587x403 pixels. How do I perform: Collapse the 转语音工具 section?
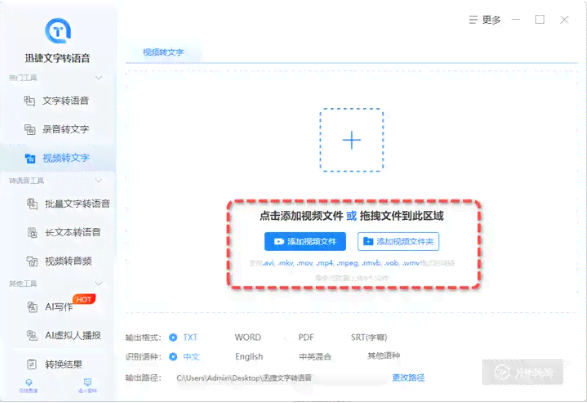pos(99,181)
